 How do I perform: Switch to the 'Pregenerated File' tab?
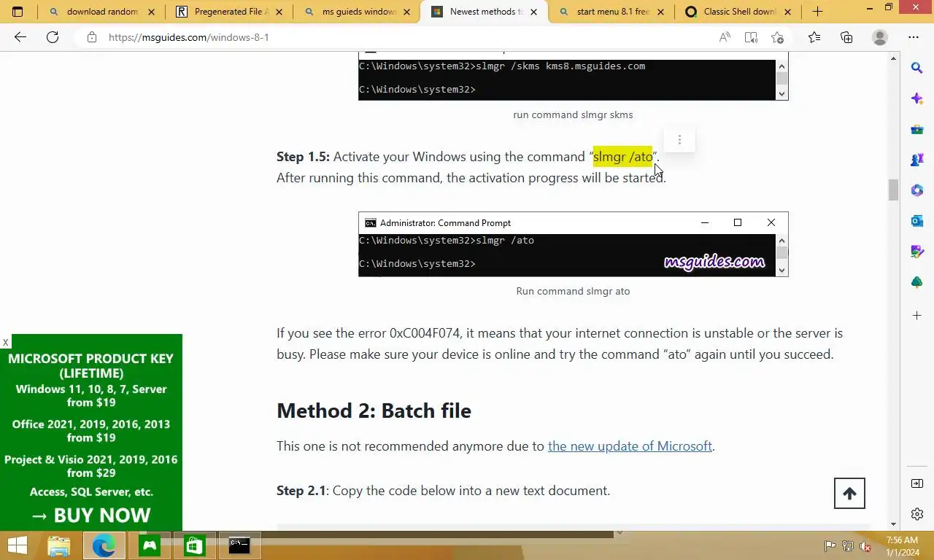(x=229, y=12)
